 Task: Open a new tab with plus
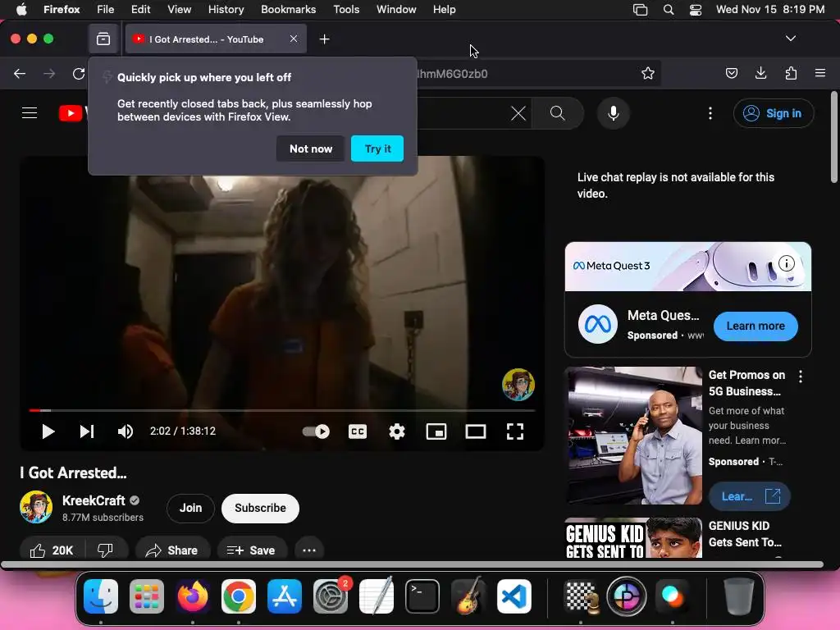click(x=324, y=39)
